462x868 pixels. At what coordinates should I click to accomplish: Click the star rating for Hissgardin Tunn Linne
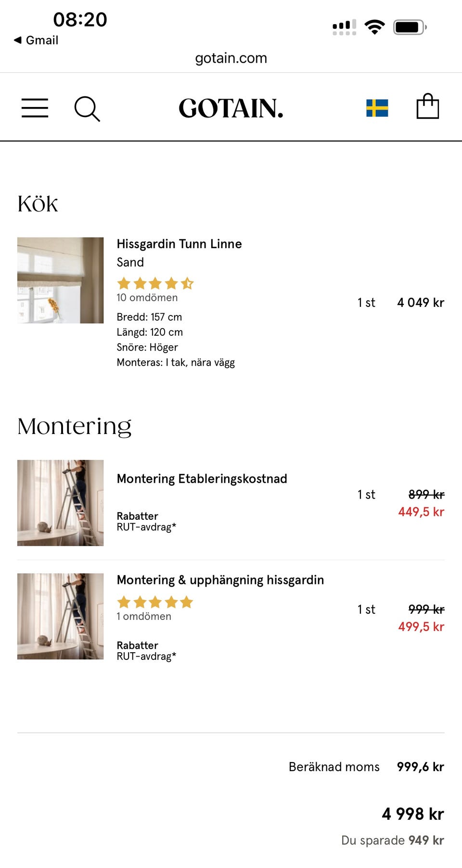tap(155, 283)
